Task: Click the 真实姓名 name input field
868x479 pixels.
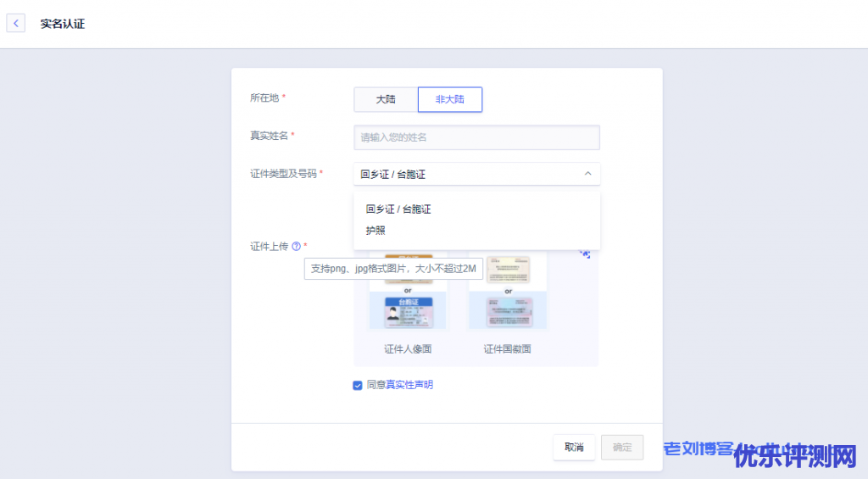Action: pos(476,137)
